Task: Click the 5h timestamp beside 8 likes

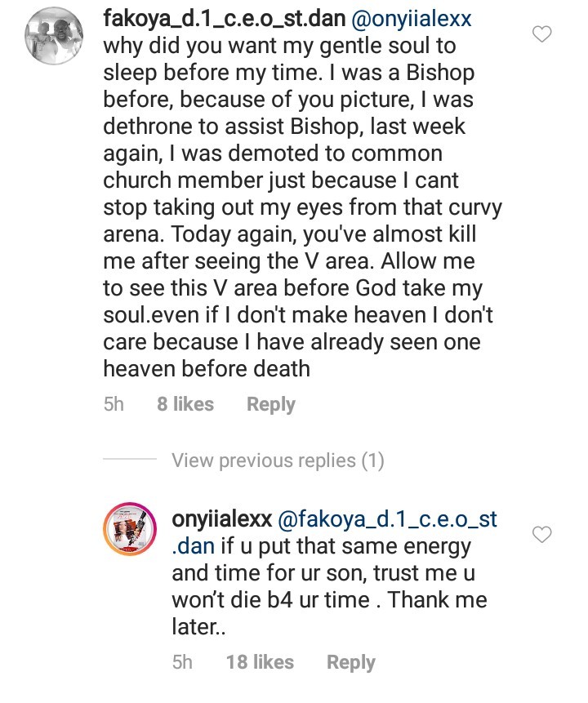Action: click(x=114, y=404)
